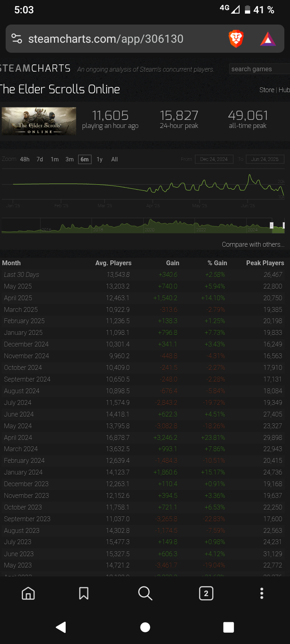
Task: Tap the January 2025 row label
Action: coord(23,332)
